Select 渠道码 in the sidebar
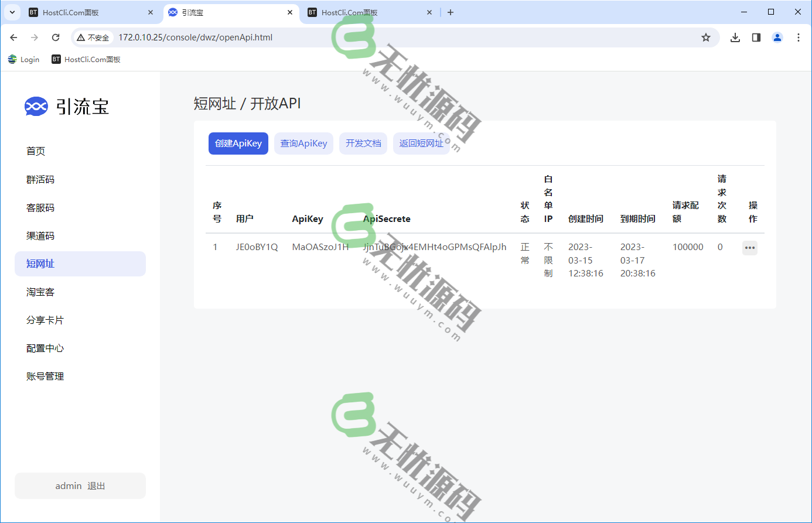812x523 pixels. tap(40, 235)
